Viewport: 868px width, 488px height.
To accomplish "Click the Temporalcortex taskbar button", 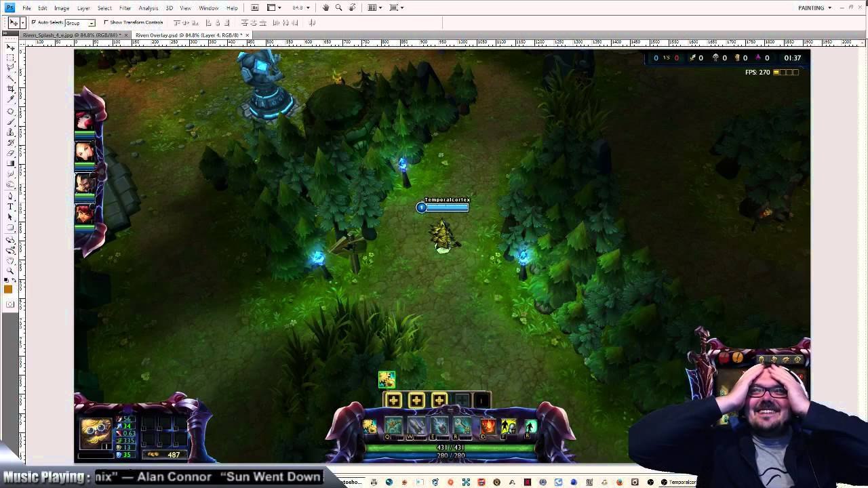I will [x=678, y=483].
